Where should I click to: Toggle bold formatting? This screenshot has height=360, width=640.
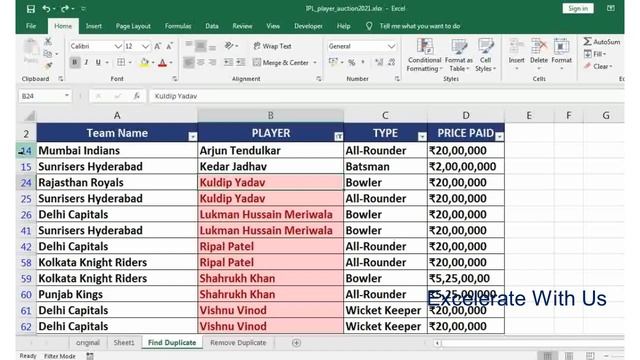(x=74, y=62)
